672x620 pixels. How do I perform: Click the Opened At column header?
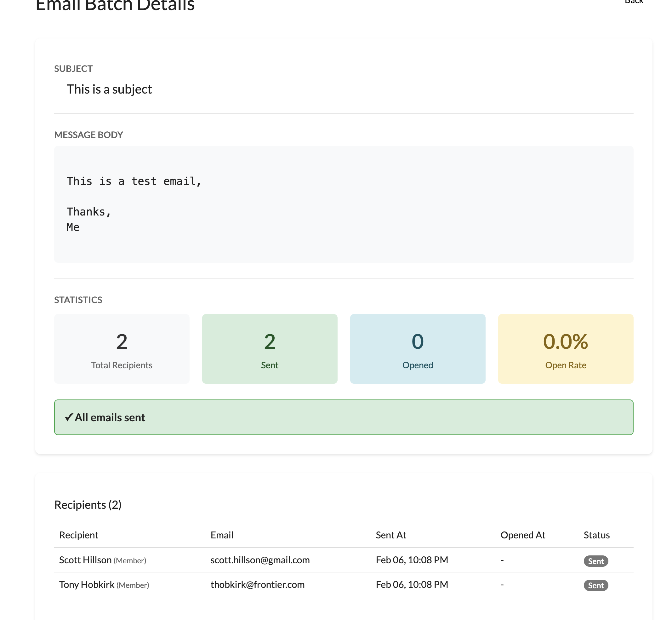coord(522,535)
